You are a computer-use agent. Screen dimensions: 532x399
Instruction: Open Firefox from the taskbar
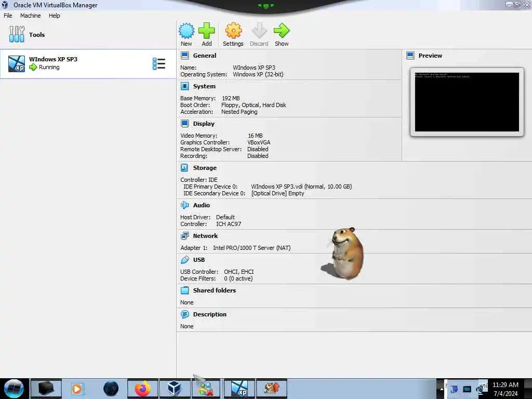[142, 389]
